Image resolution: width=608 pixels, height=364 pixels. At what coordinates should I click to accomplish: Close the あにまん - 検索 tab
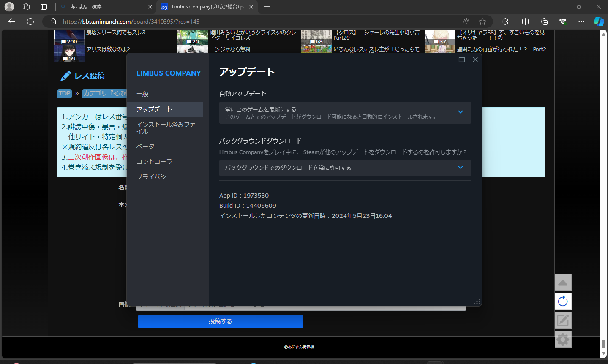[x=150, y=7]
